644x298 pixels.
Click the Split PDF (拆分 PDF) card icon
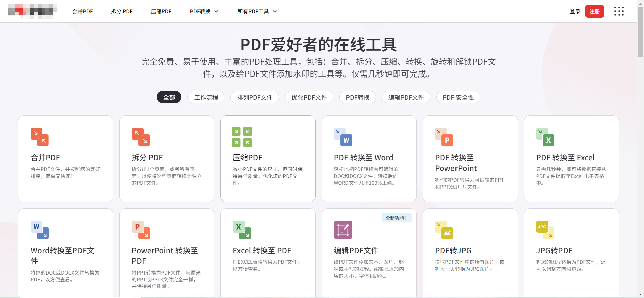[x=141, y=137]
